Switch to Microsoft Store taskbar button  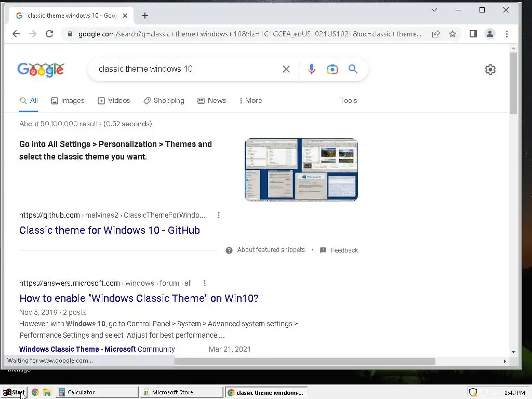(182, 392)
